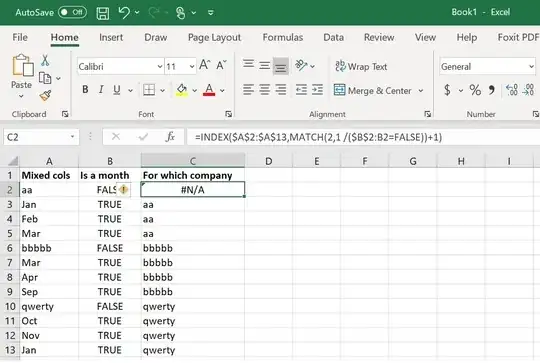
Task: Apply yellow Fill Color bucket
Action: [x=181, y=90]
